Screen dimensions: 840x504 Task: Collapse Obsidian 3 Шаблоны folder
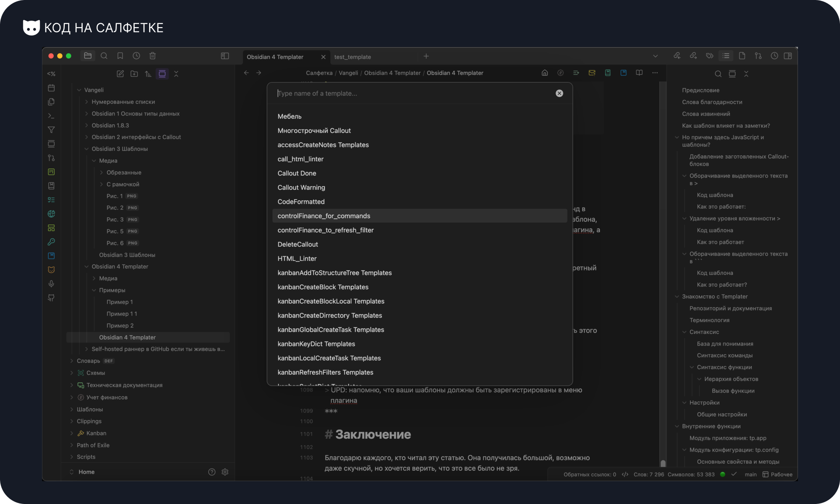pos(87,149)
